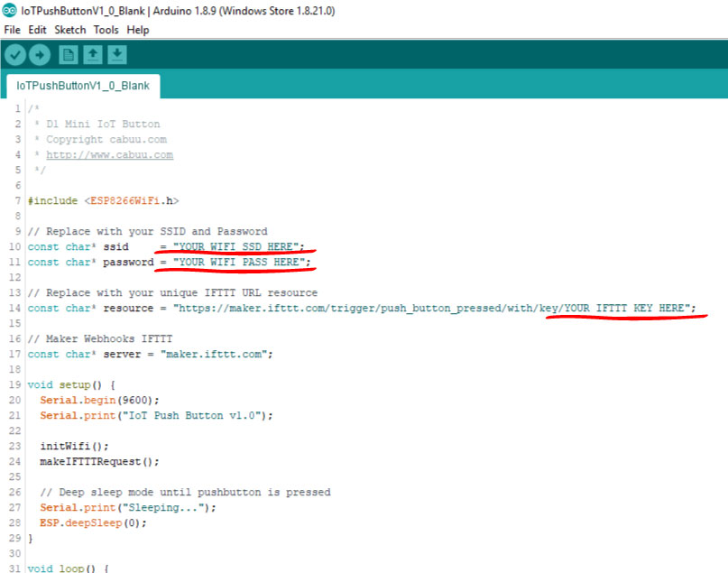Open the Sketch menu
This screenshot has width=728, height=573.
(x=69, y=30)
